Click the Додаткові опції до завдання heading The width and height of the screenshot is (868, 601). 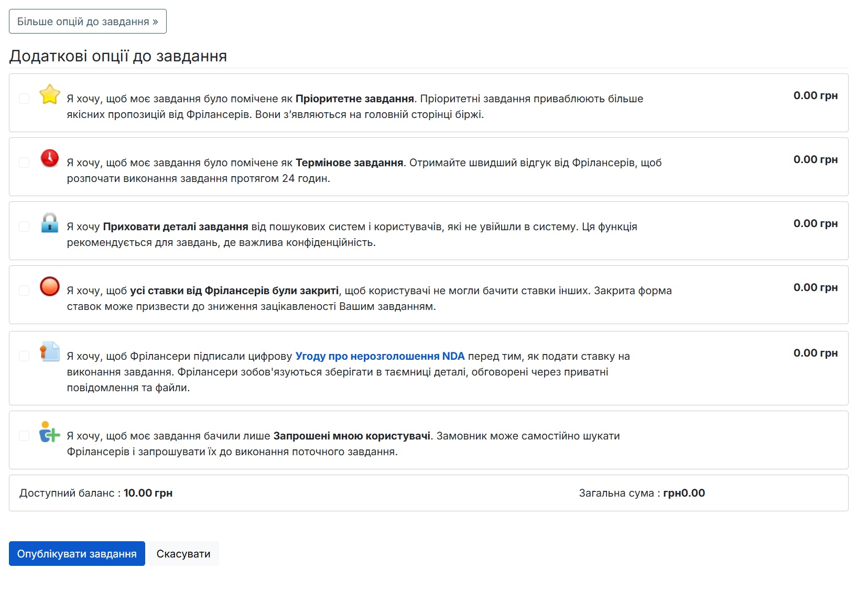coord(118,56)
